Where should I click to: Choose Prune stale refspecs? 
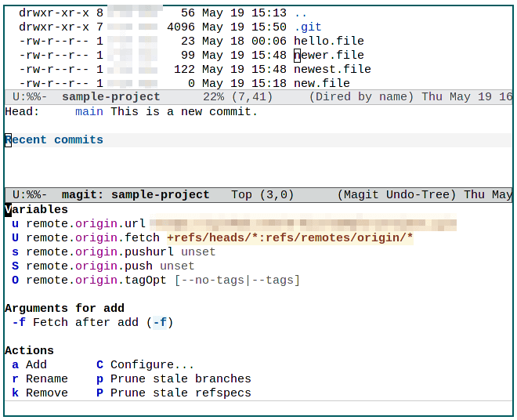[x=174, y=393]
